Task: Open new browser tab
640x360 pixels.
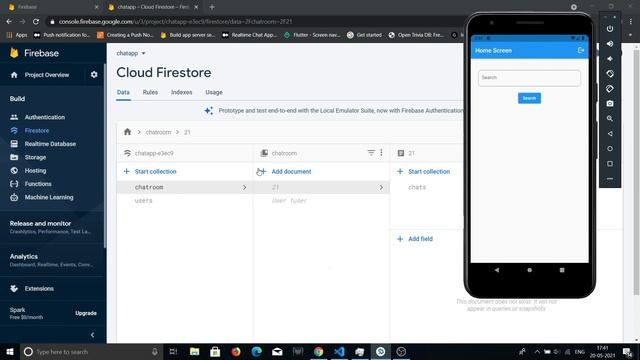Action: [x=212, y=7]
